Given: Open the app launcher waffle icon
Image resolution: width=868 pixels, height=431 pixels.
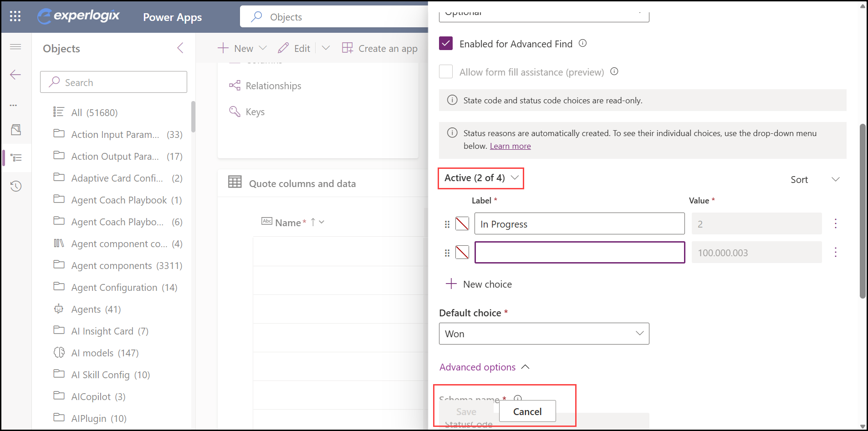Looking at the screenshot, I should pyautogui.click(x=15, y=16).
